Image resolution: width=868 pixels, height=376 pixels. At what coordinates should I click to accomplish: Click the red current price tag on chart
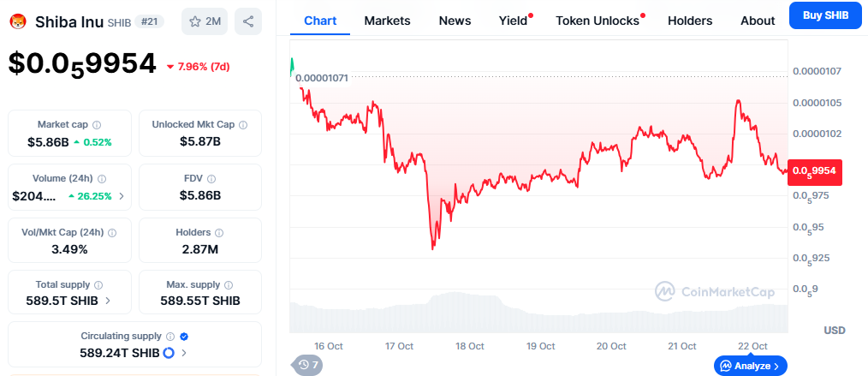pos(817,171)
